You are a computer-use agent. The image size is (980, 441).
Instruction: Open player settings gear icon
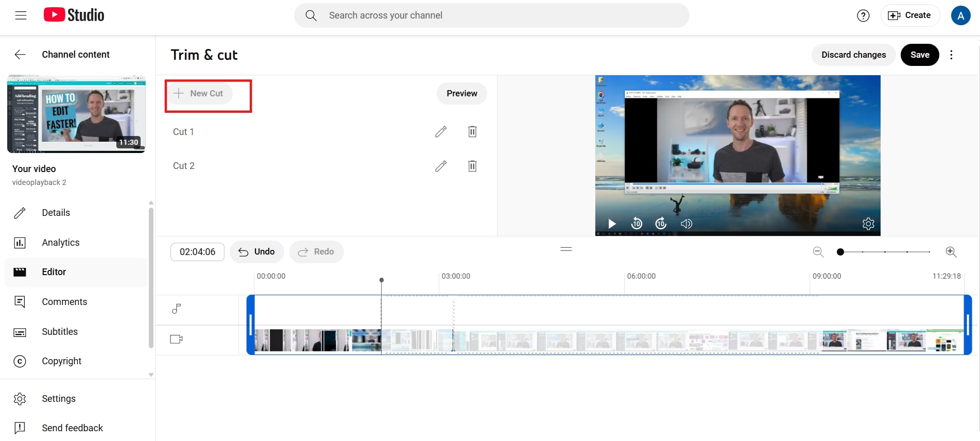pos(868,224)
